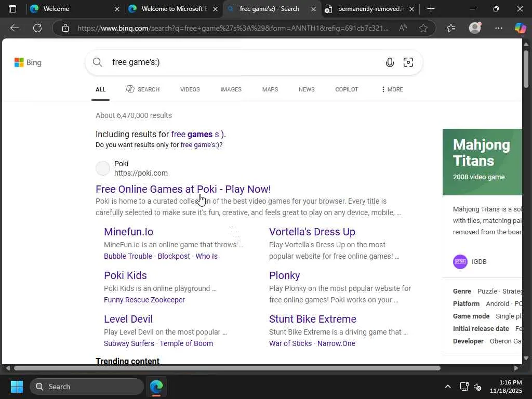
Task: Click the taskbar Search box
Action: (87, 387)
